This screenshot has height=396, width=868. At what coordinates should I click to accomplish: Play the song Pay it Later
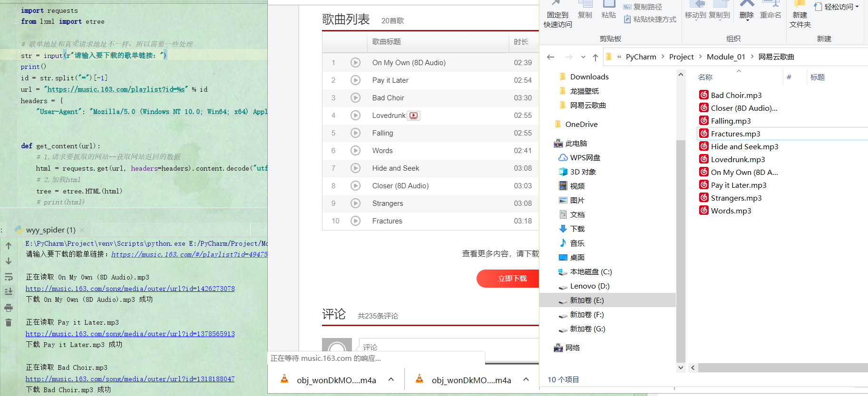(355, 80)
